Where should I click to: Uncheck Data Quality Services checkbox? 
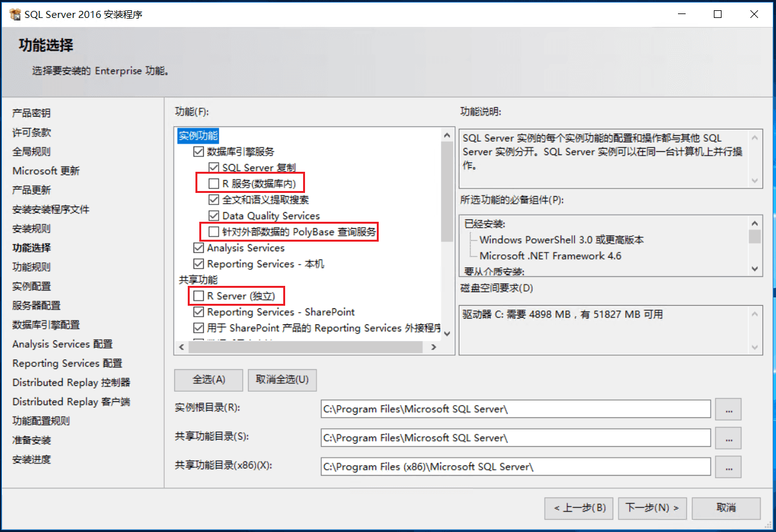[x=214, y=216]
